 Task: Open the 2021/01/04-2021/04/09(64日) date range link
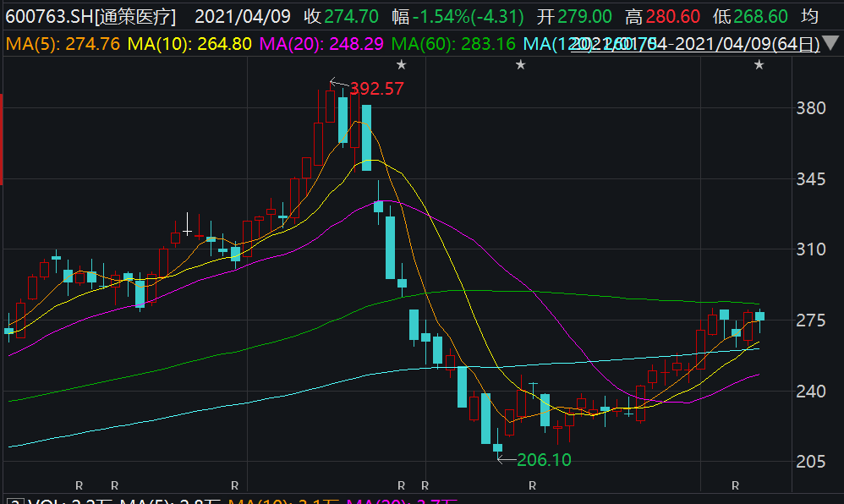pyautogui.click(x=695, y=44)
